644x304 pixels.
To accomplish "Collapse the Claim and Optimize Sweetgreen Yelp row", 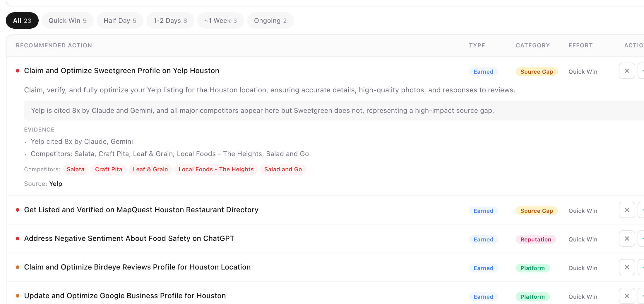I will (121, 71).
